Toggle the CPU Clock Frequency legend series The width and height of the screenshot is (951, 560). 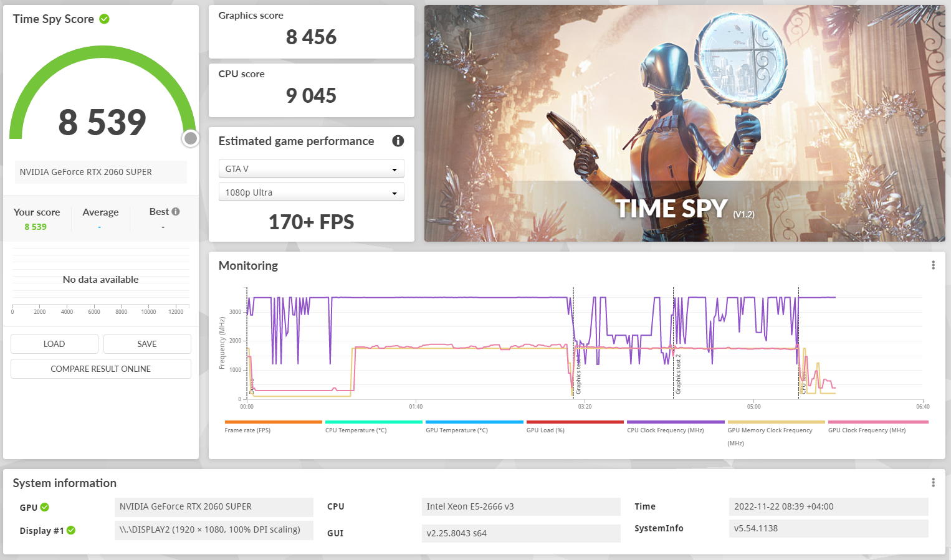[676, 427]
